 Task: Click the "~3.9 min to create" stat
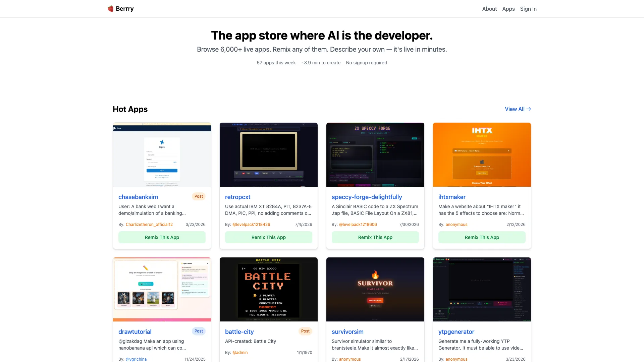pos(321,63)
